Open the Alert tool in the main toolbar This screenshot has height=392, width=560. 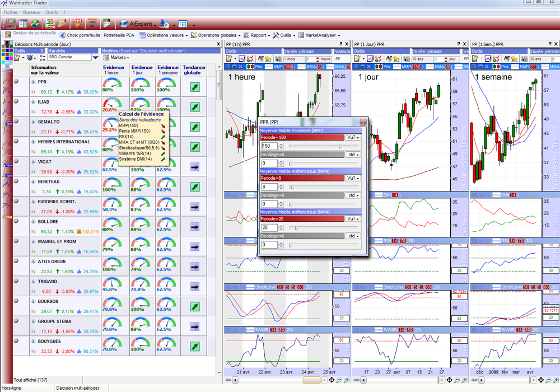click(77, 24)
